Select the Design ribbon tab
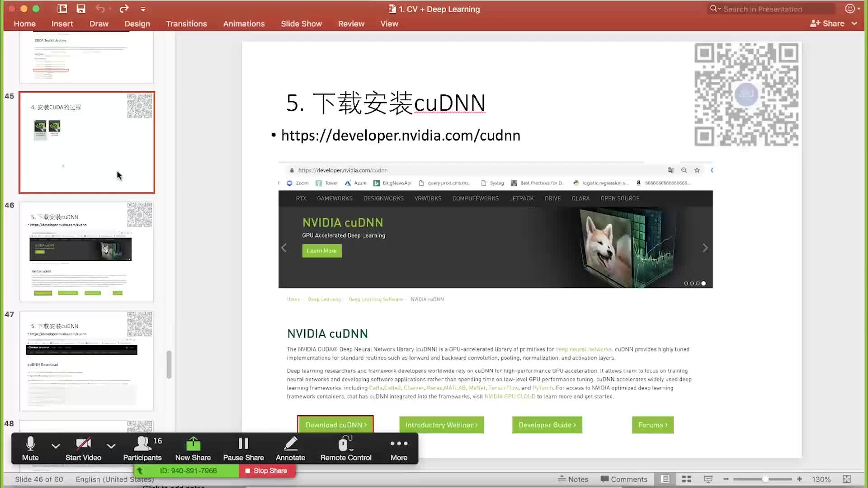The image size is (868, 488). (137, 24)
